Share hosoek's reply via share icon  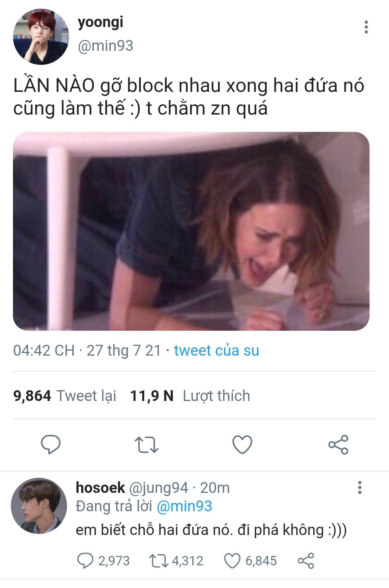click(x=306, y=561)
